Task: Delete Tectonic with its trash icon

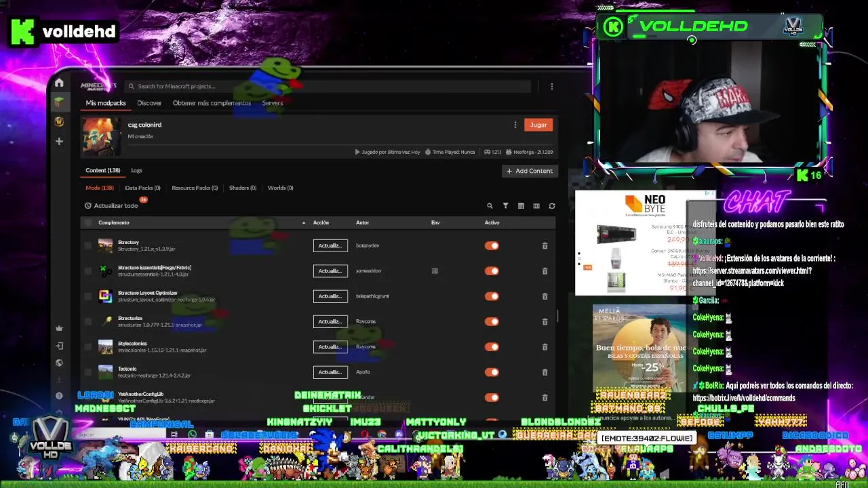Action: 545,372
